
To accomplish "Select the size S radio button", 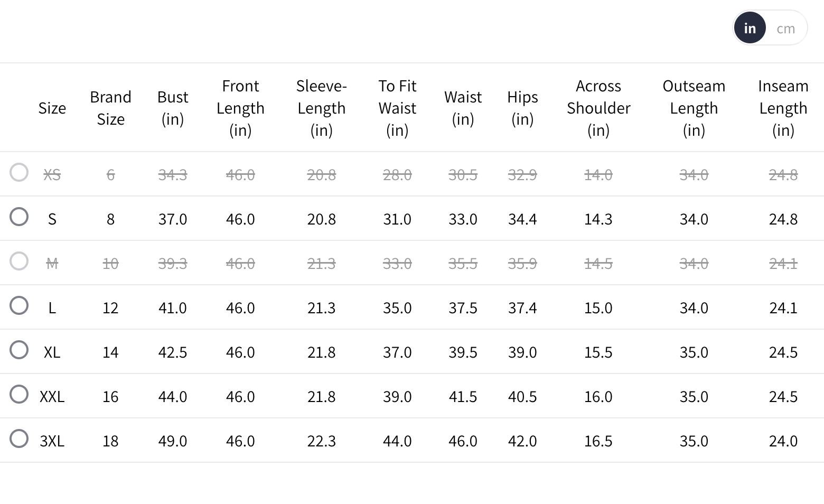I will click(x=19, y=217).
